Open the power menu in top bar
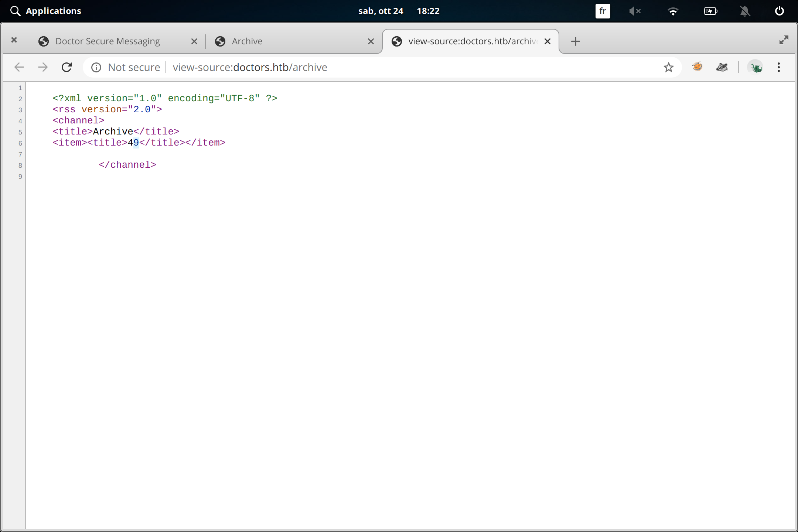The image size is (798, 532). (779, 11)
